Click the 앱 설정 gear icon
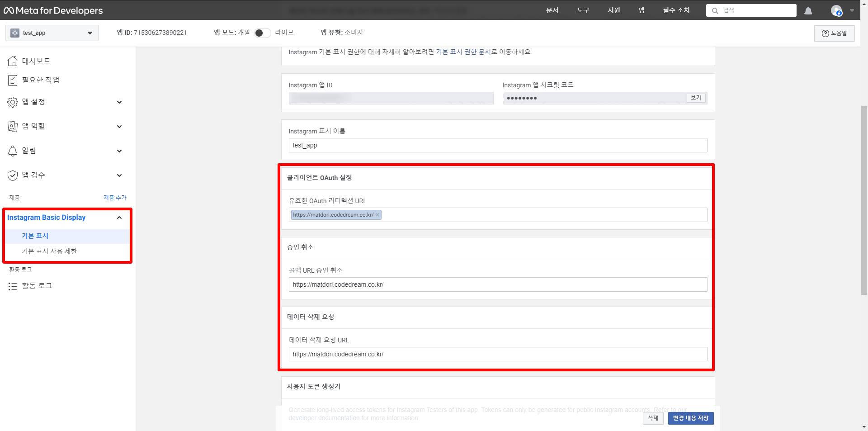This screenshot has width=868, height=431. click(13, 102)
